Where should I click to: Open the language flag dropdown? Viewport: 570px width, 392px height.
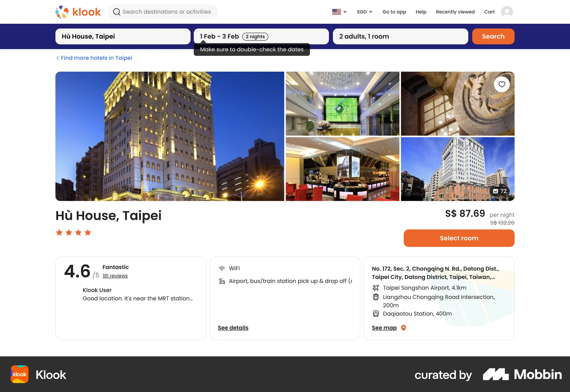[x=339, y=12]
